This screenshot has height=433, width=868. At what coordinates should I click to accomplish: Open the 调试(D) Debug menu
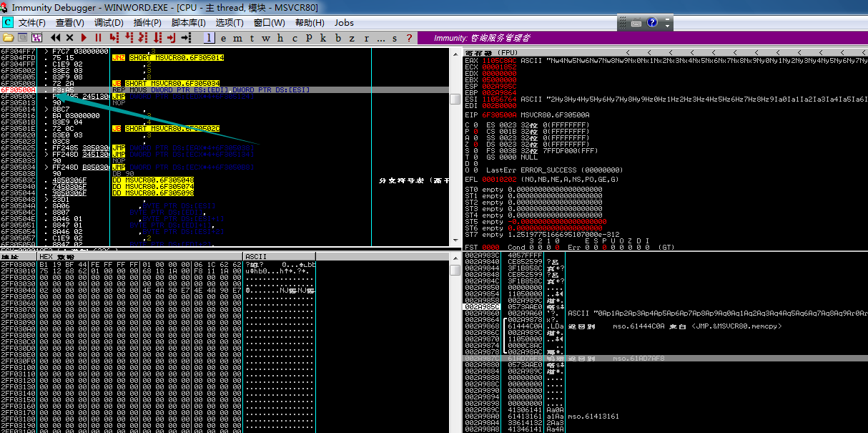point(108,23)
